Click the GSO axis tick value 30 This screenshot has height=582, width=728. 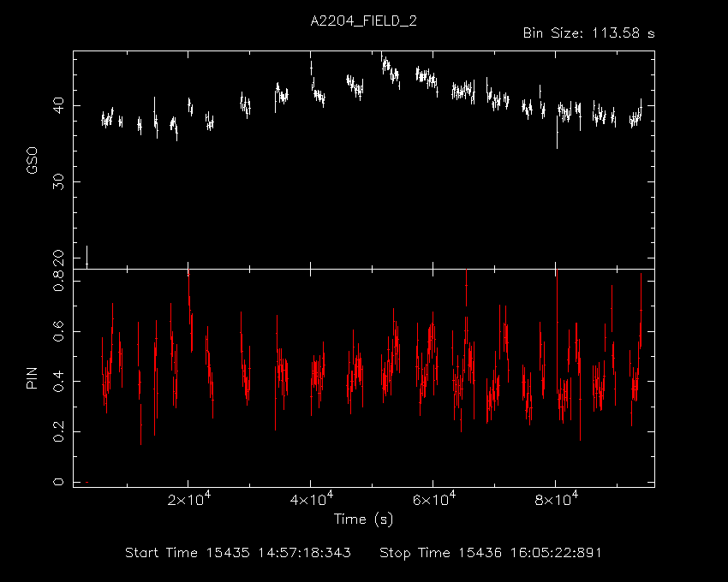point(59,181)
